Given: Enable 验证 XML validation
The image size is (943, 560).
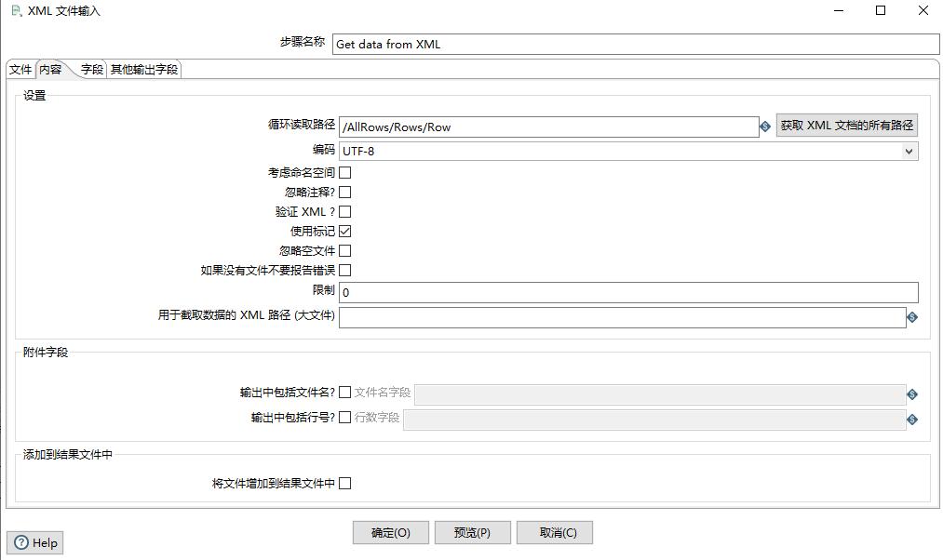Looking at the screenshot, I should pos(344,211).
